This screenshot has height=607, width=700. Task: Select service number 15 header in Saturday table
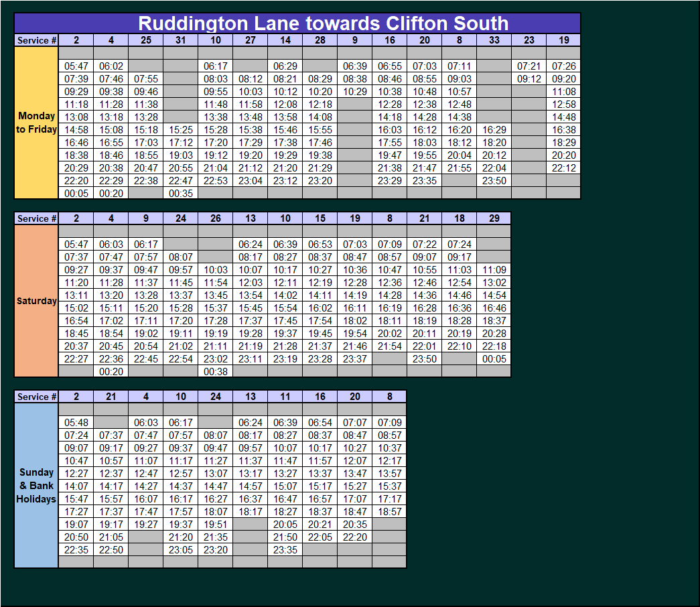click(320, 218)
